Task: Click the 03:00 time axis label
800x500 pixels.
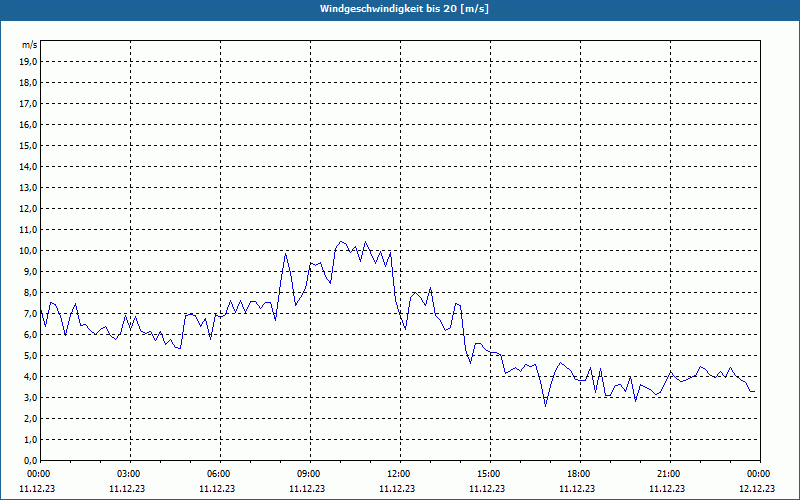Action: 130,474
